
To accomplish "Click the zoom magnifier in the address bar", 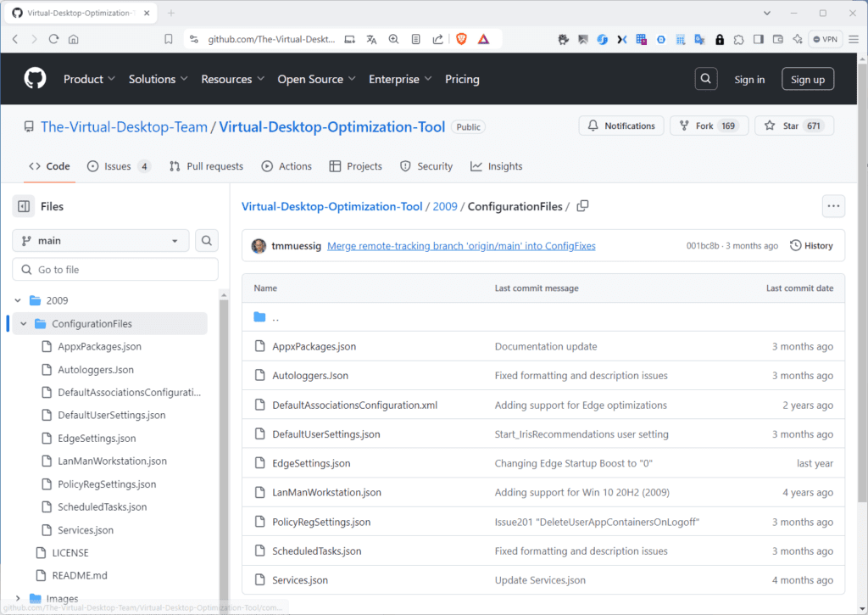I will tap(393, 39).
